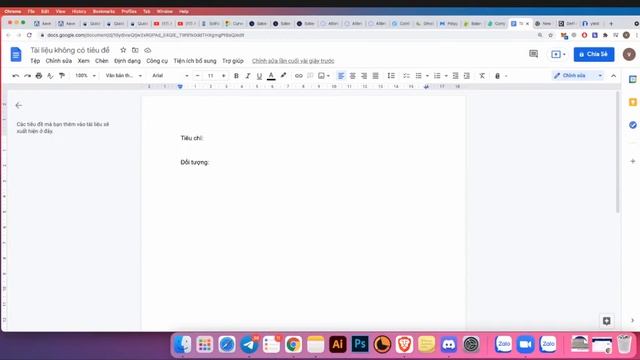Apply a numbered list
Viewport: 640px width, 360px height.
tap(437, 76)
